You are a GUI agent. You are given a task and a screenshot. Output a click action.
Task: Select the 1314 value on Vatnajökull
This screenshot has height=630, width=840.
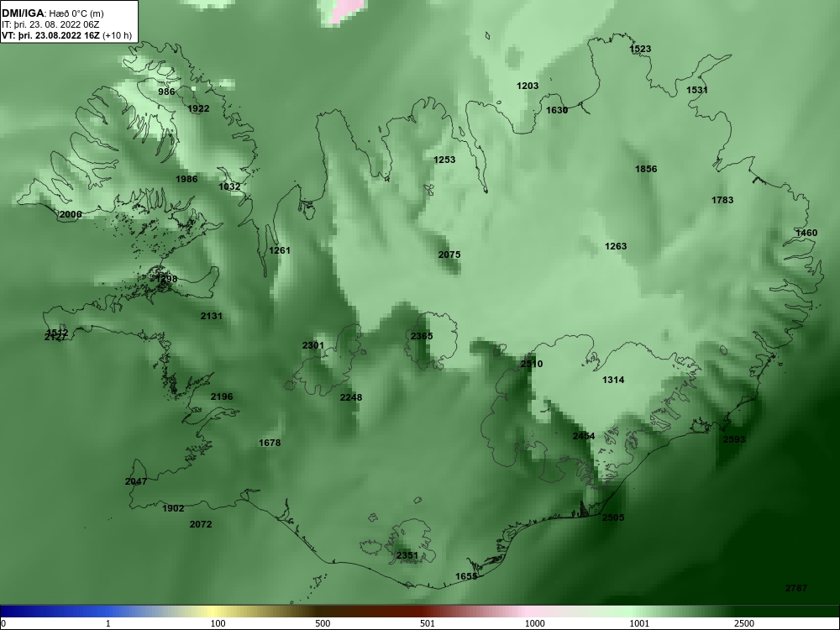click(x=613, y=380)
